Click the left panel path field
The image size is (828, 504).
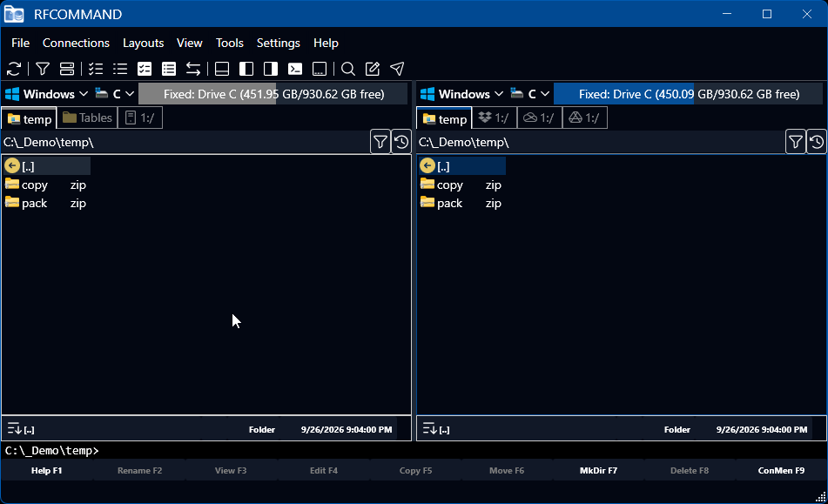pos(185,142)
